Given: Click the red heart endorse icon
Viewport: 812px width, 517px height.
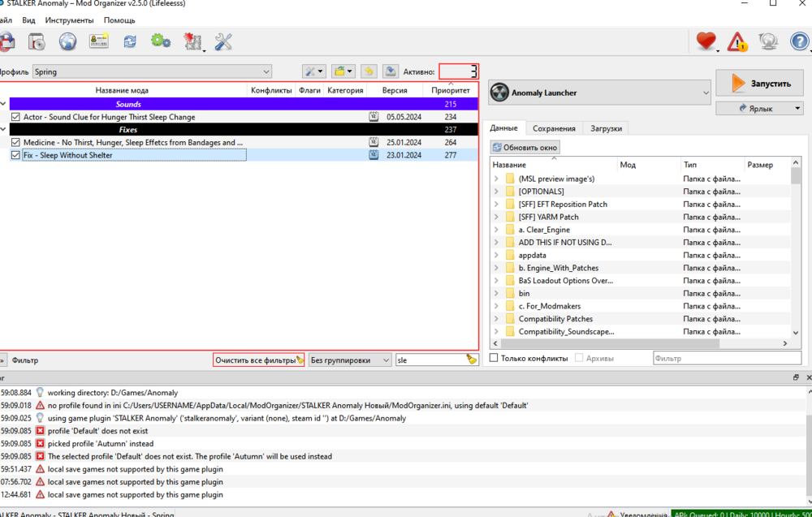Looking at the screenshot, I should (x=706, y=41).
